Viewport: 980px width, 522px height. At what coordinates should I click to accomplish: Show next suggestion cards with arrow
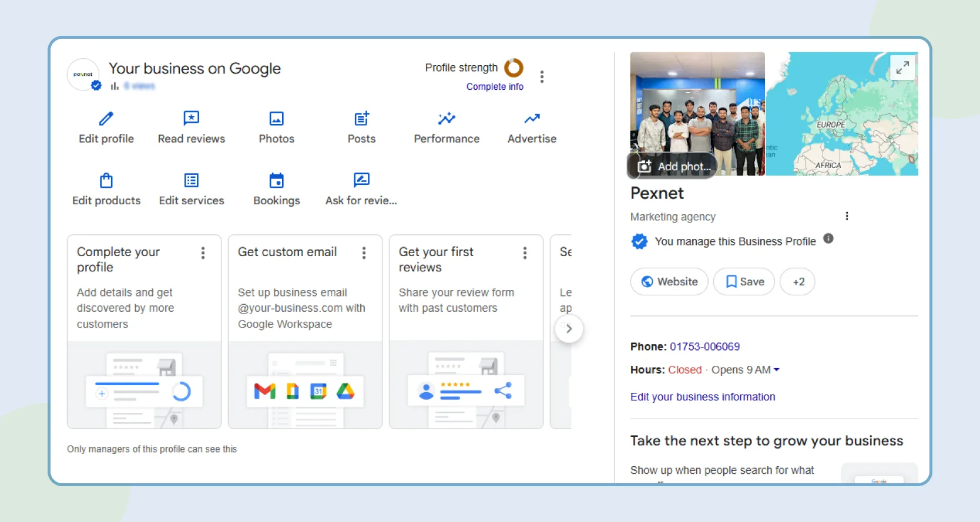569,329
